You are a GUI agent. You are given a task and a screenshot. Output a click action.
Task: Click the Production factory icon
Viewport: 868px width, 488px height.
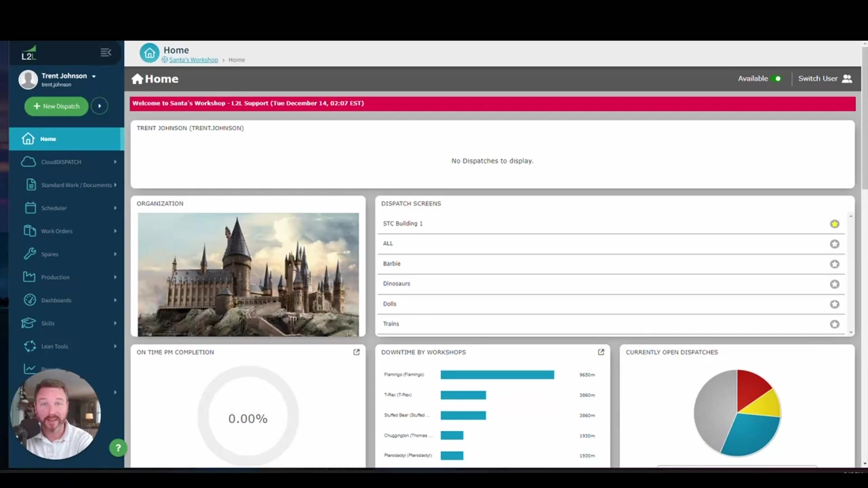pyautogui.click(x=29, y=277)
